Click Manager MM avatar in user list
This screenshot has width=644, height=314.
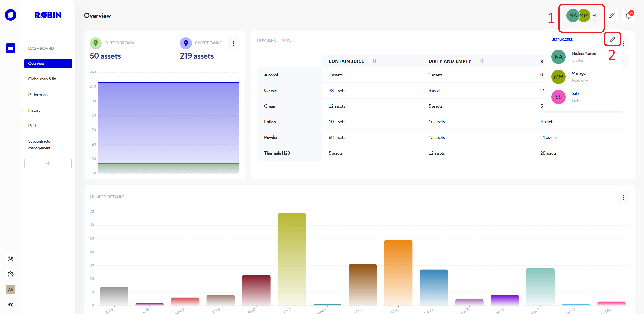click(558, 77)
